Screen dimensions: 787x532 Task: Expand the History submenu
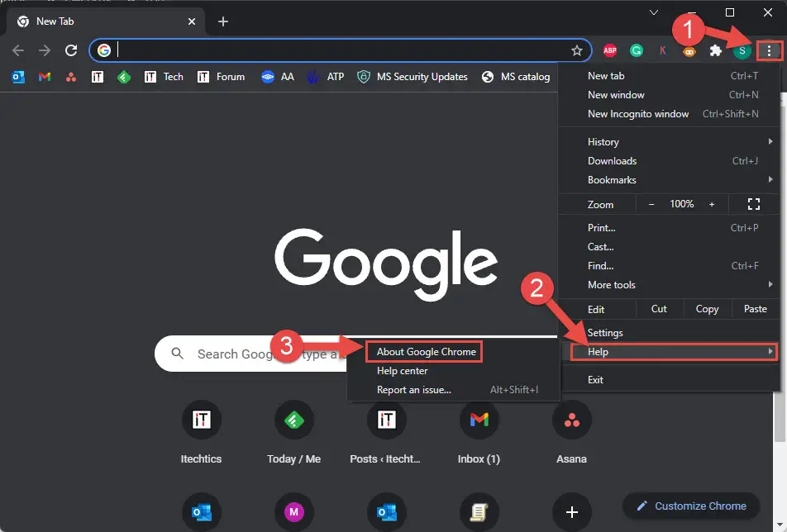(670, 142)
